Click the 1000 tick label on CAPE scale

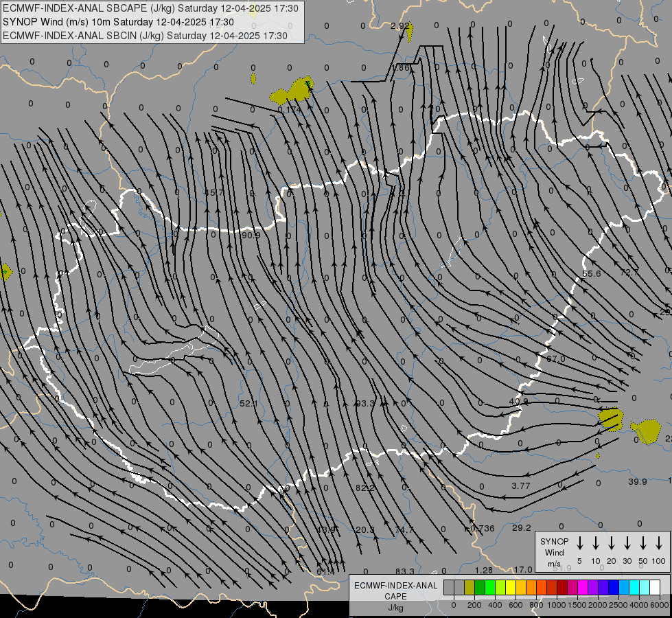point(556,605)
